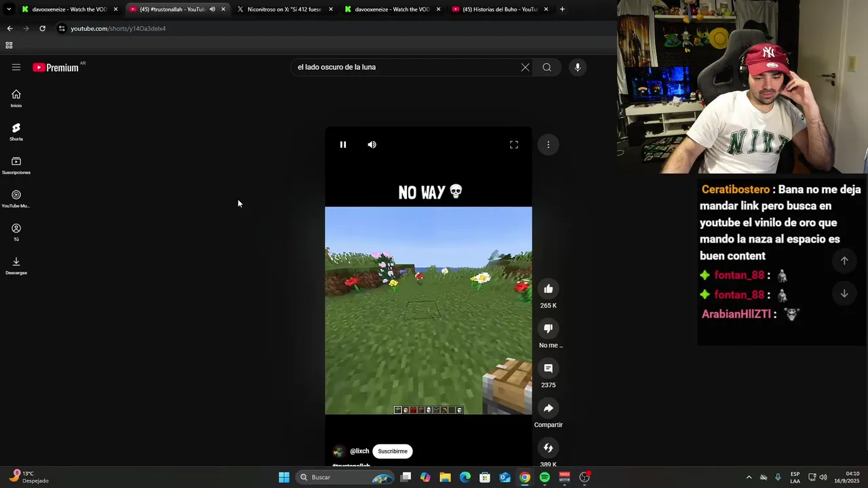Open the @lixch channel link
The height and width of the screenshot is (488, 868).
click(x=359, y=451)
